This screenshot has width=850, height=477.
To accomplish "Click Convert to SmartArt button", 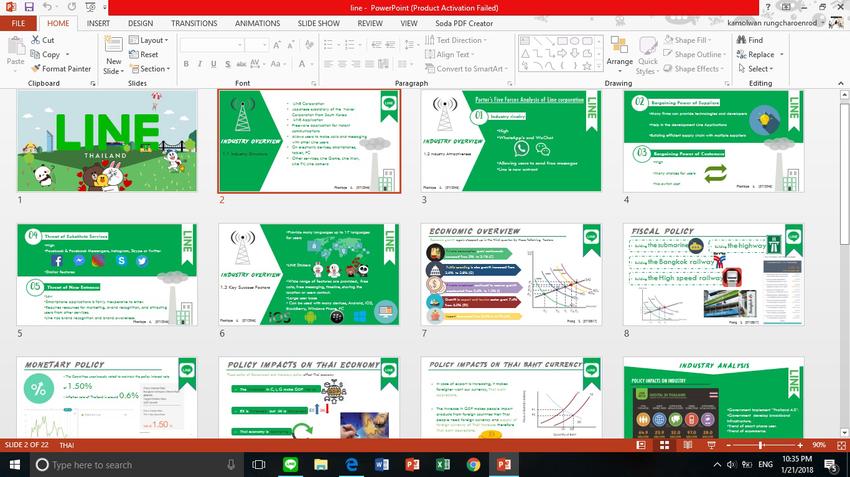I will click(x=466, y=69).
